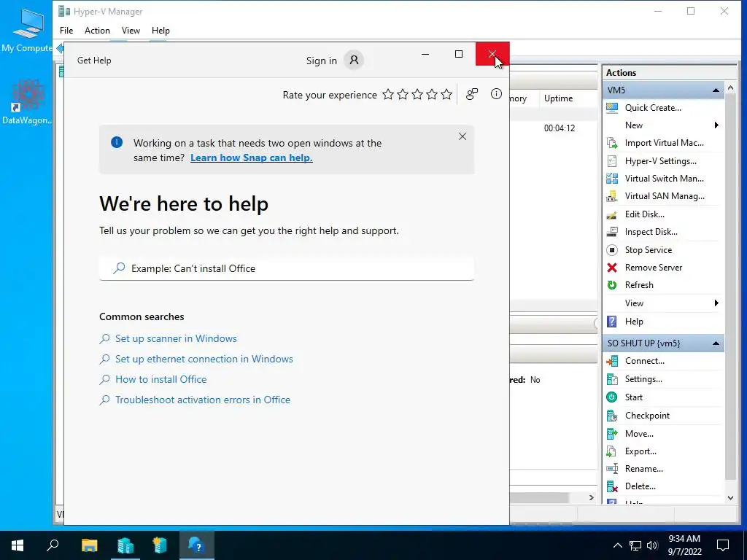Select Troubleshoot activation errors in Office
This screenshot has height=560, width=747.
pyautogui.click(x=203, y=400)
